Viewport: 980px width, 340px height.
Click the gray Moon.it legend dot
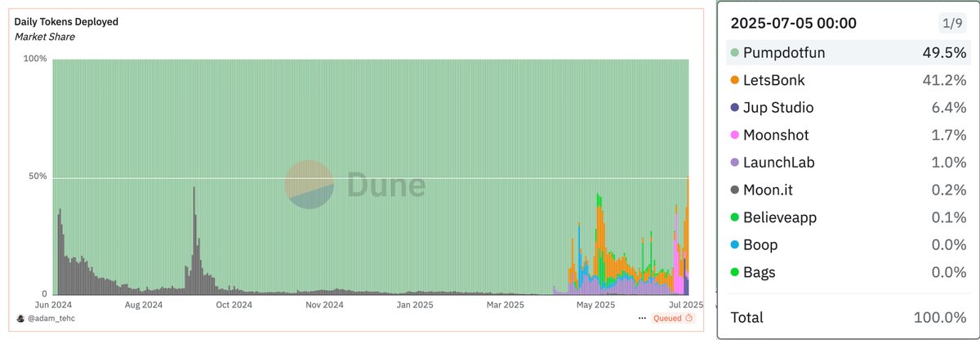coord(735,190)
